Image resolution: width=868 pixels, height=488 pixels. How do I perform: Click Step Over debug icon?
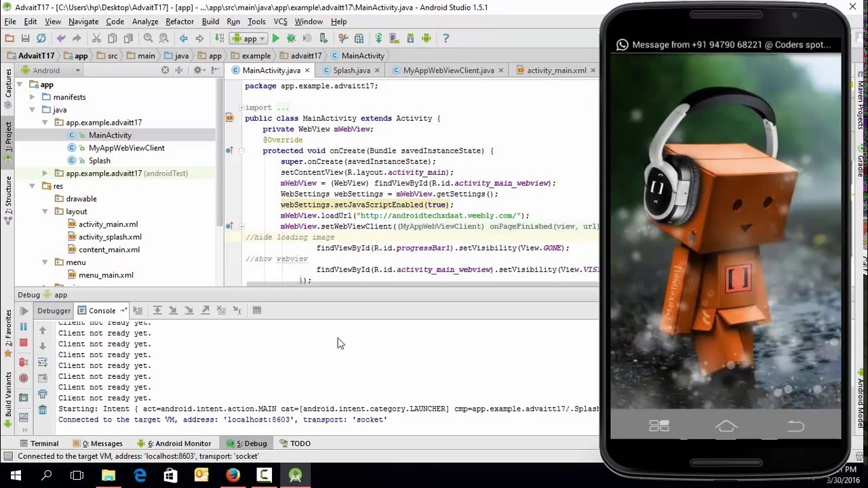point(157,310)
